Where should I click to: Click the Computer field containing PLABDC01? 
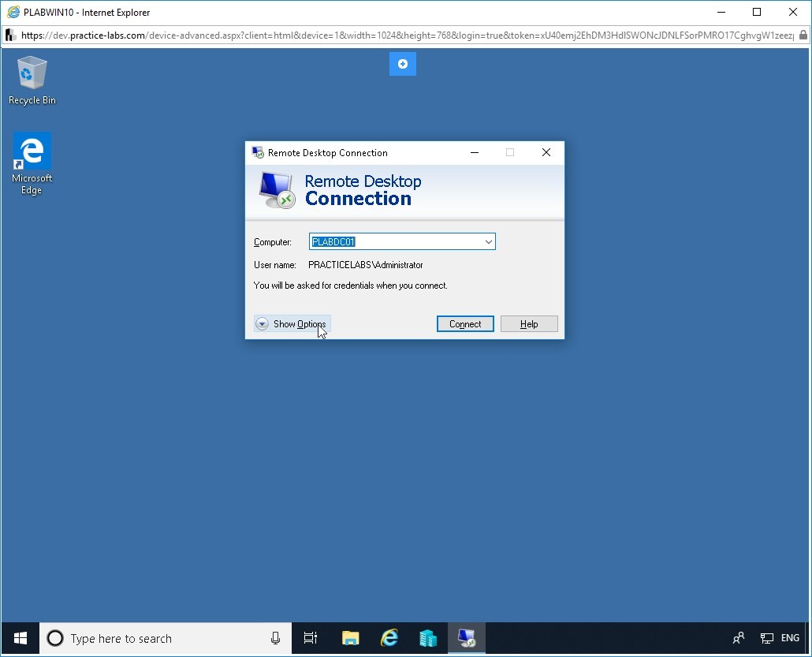(402, 241)
